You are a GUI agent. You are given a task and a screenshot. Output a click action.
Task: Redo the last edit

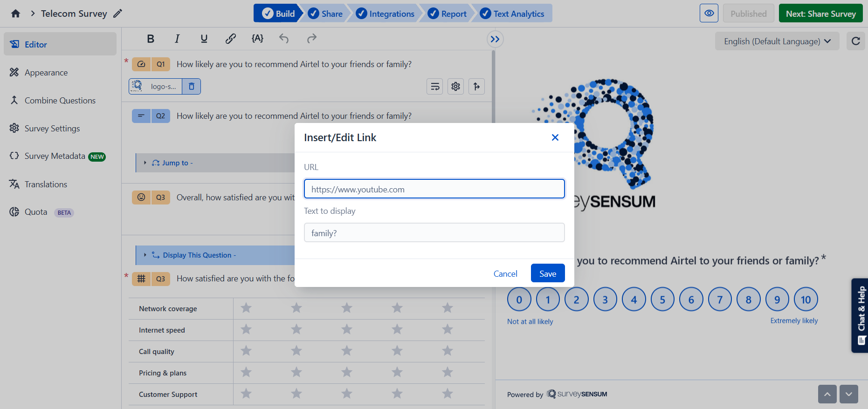click(x=311, y=39)
